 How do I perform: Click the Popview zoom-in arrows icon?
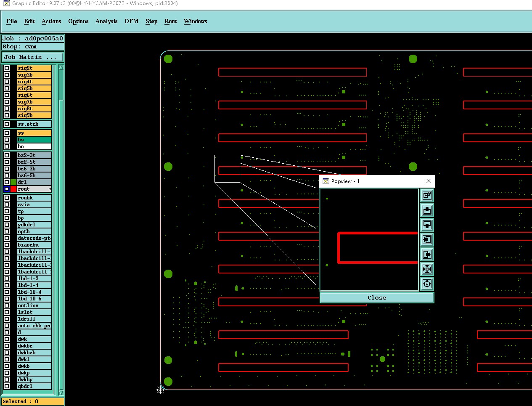point(427,269)
